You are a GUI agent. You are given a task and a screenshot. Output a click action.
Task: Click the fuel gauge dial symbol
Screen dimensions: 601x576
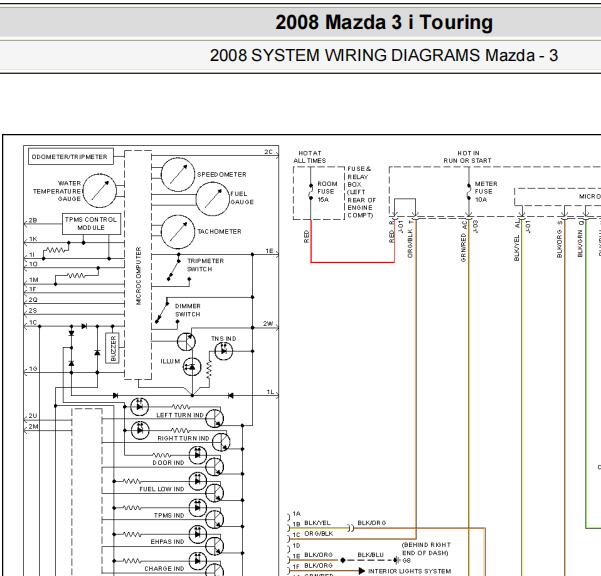point(213,199)
